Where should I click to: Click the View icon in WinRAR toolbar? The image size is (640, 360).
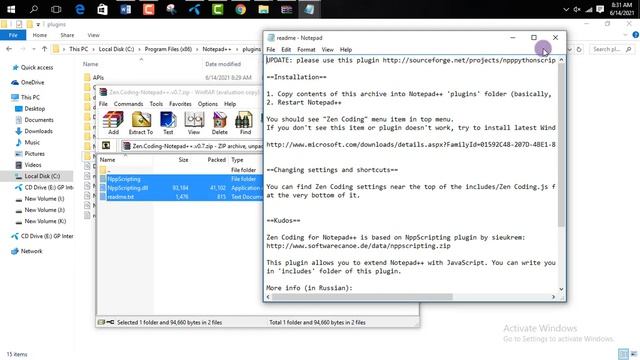[x=194, y=122]
